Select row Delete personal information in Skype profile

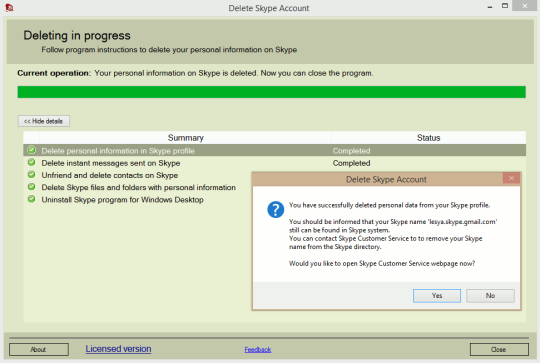274,151
